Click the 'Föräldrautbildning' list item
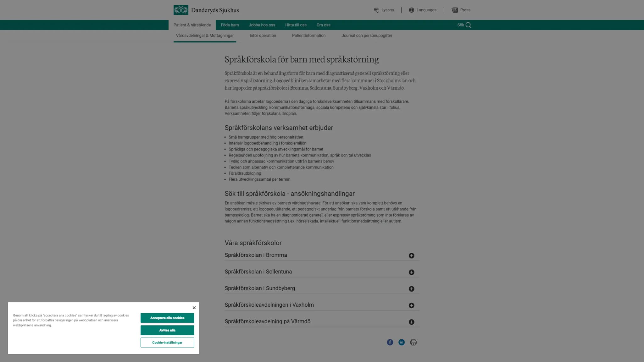This screenshot has width=644, height=362. (245, 173)
